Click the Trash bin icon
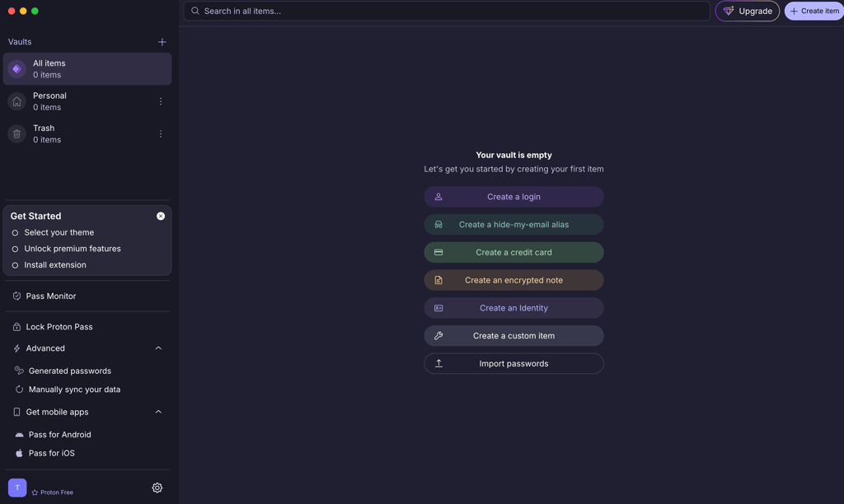Viewport: 844px width, 504px height. pos(16,133)
